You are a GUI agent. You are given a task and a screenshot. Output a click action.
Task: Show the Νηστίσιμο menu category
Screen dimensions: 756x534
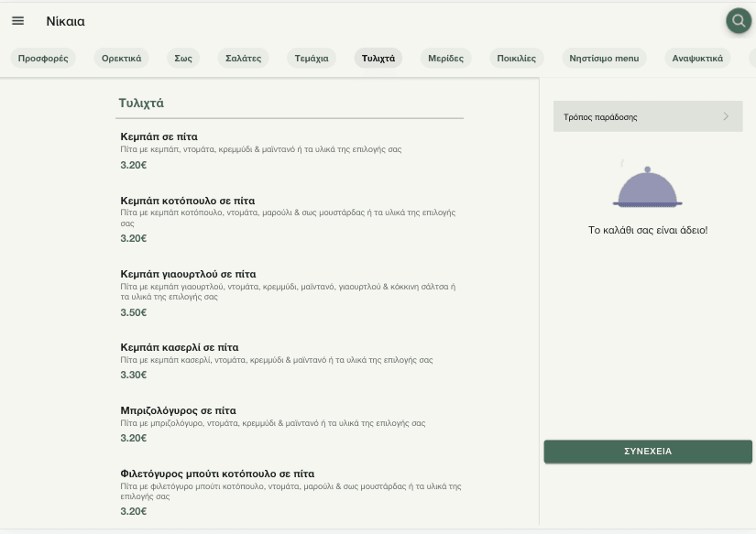point(604,59)
